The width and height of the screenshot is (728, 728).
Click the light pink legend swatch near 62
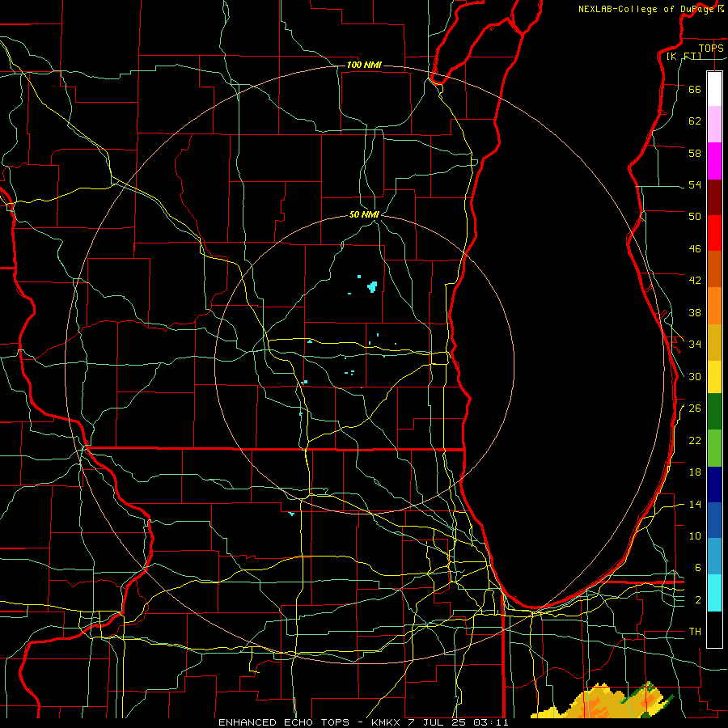click(x=714, y=124)
